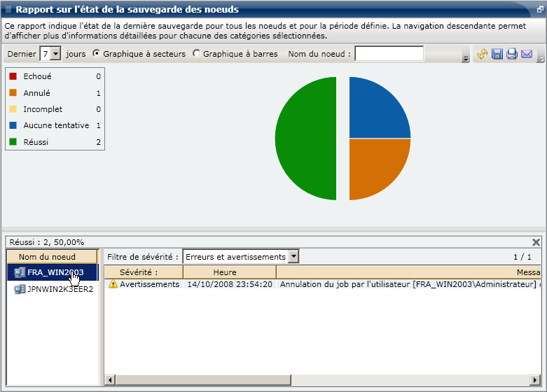Image resolution: width=547 pixels, height=392 pixels.
Task: Open the Filtre de sévérité dropdown
Action: pyautogui.click(x=293, y=257)
